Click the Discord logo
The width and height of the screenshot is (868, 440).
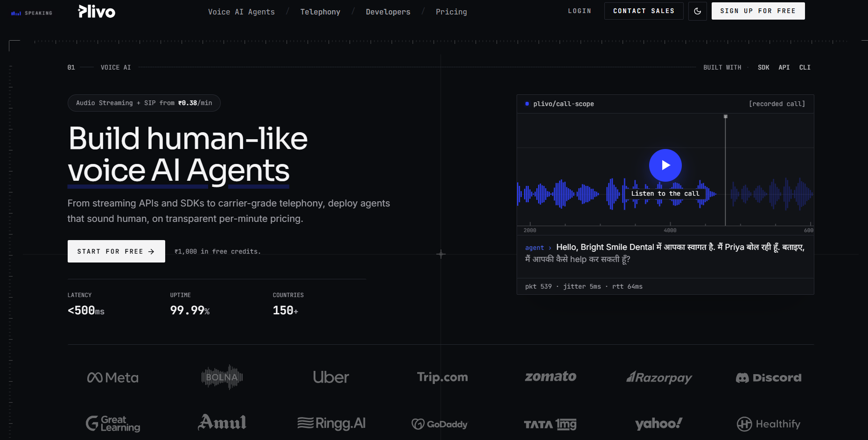[769, 377]
